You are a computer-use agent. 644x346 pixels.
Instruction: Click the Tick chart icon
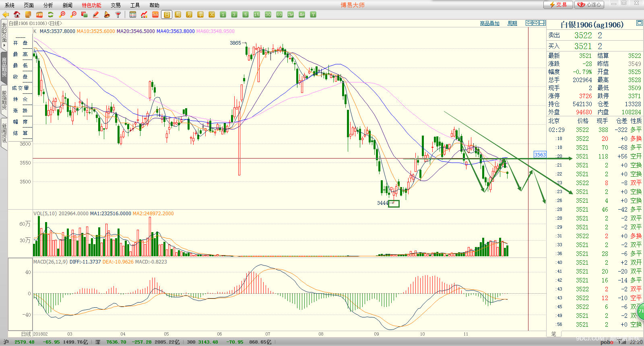(x=155, y=14)
